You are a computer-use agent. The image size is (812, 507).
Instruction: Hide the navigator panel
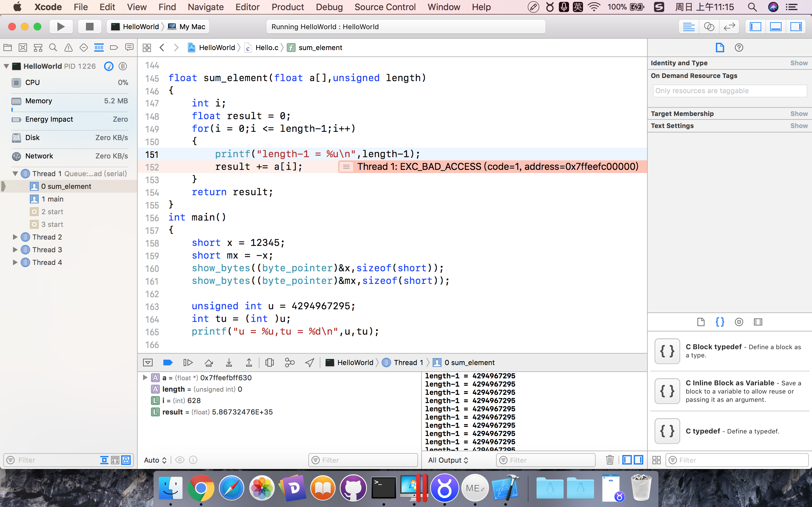[755, 27]
